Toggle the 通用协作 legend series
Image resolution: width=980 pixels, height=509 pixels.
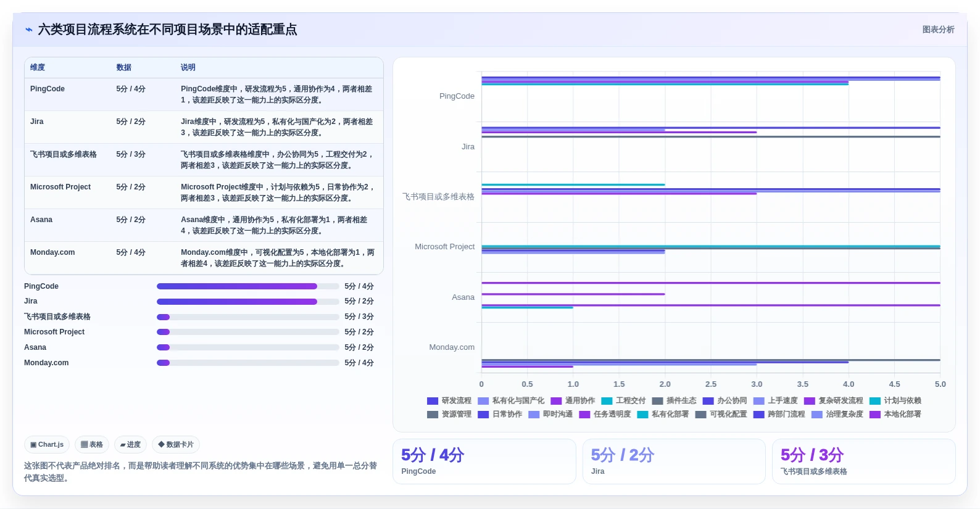tap(573, 400)
